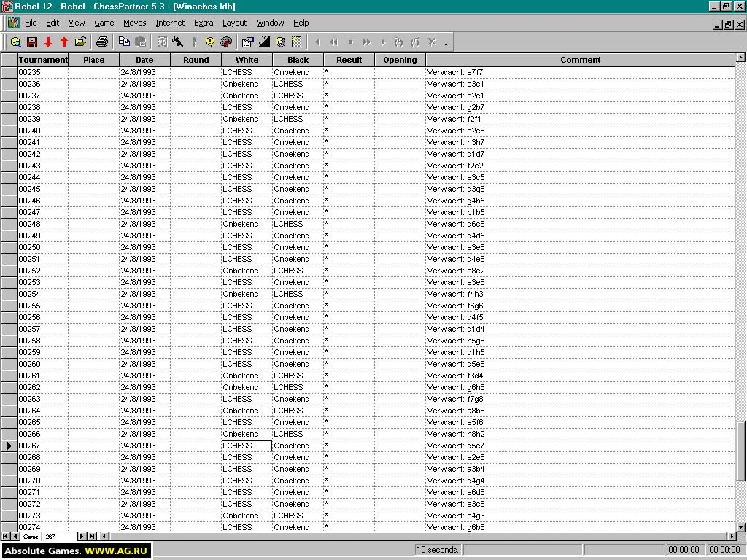
Task: Expand the toolbar overflow dropdown arrow
Action: tap(446, 44)
